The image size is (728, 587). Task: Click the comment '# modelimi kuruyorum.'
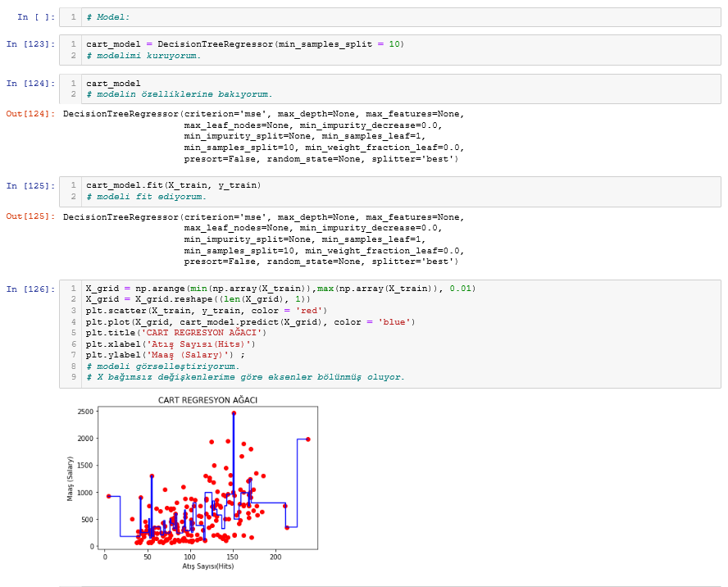(x=143, y=56)
